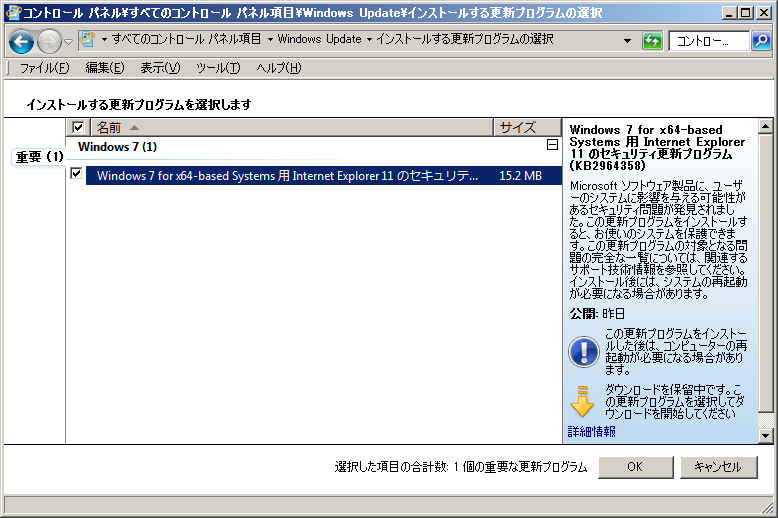Screen dimensions: 778x518
Task: Click the details pane scroll-down arrow
Action: tap(765, 436)
